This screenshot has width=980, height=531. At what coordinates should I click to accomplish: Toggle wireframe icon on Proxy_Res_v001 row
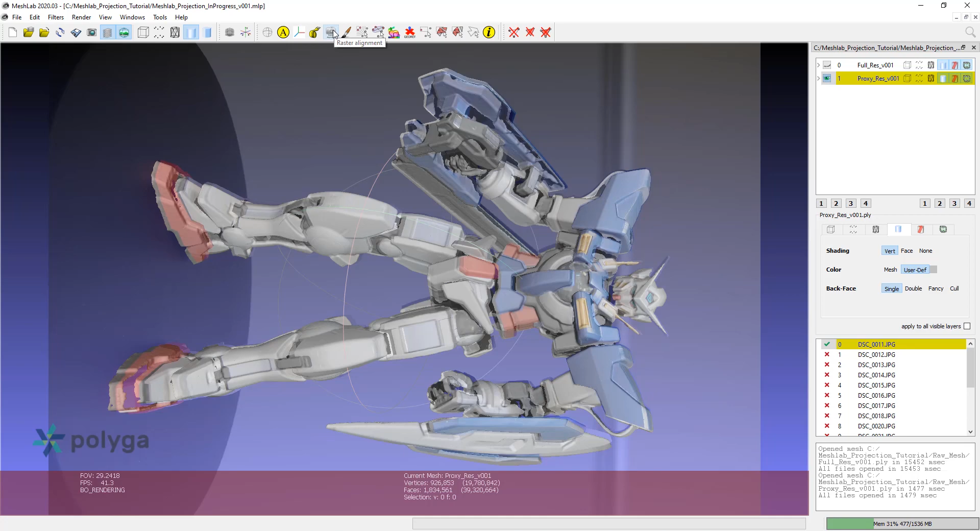[x=931, y=79]
